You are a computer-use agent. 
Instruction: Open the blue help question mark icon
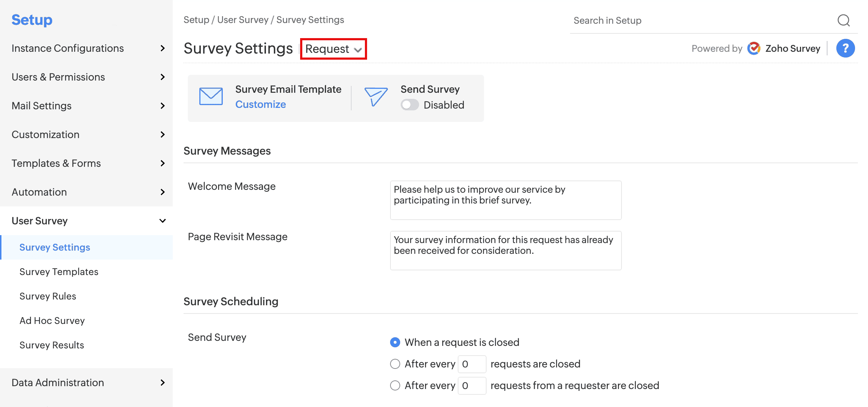845,48
